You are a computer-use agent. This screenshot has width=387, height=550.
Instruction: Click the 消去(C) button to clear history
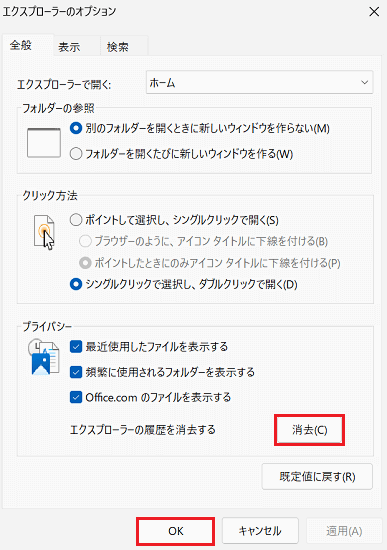coord(309,430)
